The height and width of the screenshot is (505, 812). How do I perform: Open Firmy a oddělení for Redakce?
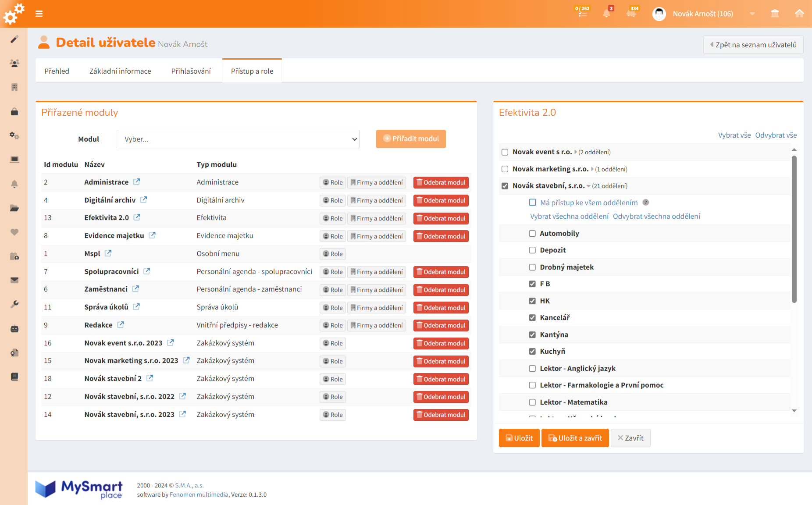point(377,325)
